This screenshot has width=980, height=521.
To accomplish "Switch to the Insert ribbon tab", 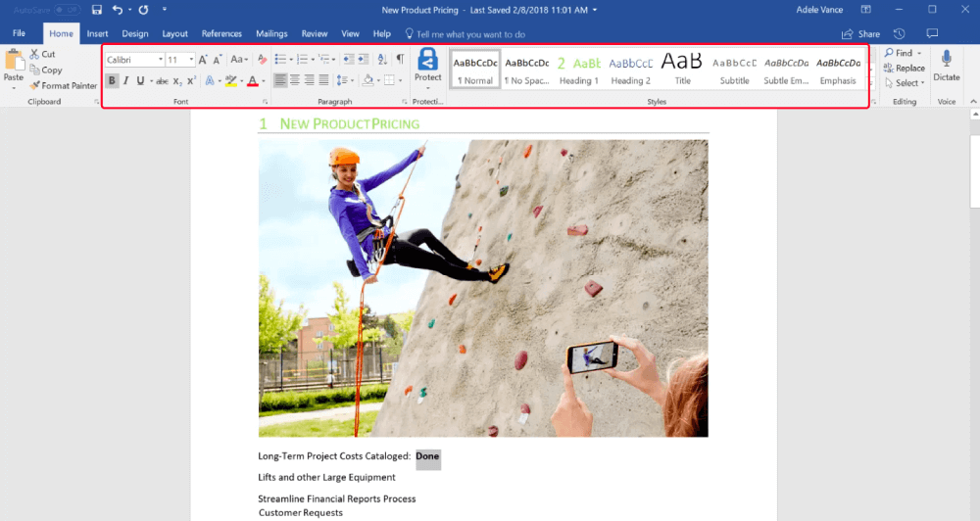I will [97, 34].
